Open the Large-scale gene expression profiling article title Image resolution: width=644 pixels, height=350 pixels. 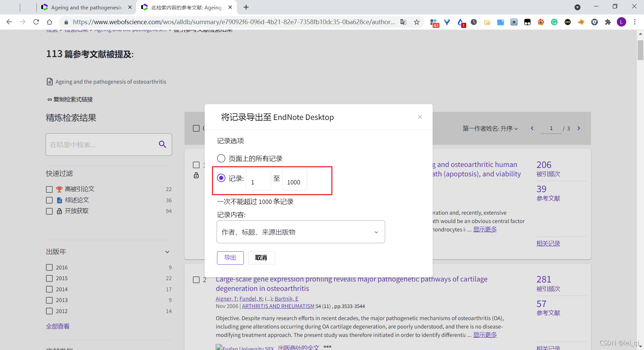point(352,284)
